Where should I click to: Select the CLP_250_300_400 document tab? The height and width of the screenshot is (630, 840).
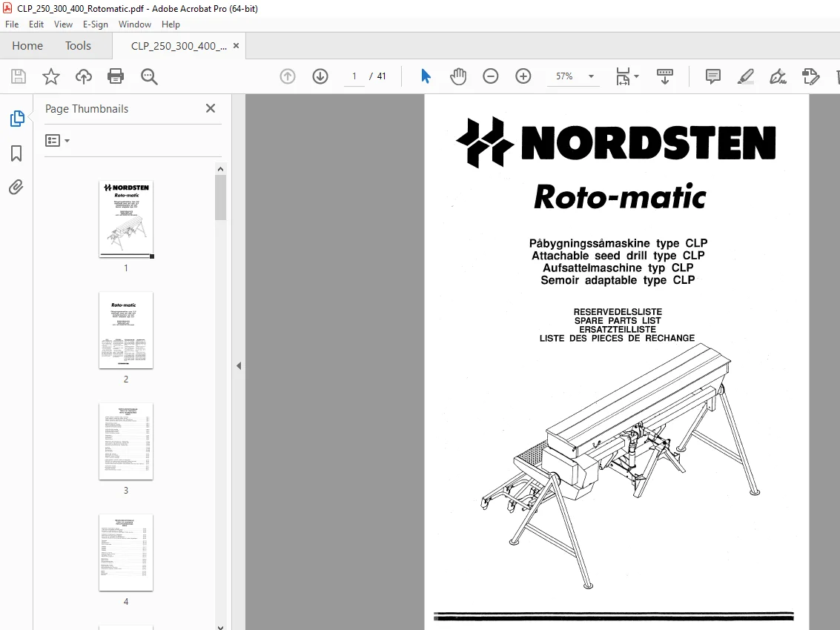coord(179,46)
